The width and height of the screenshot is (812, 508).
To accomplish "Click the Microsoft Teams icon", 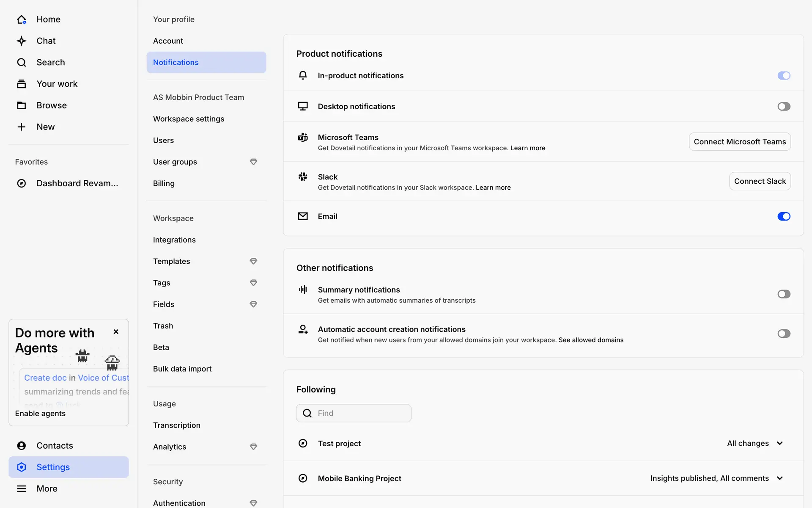I will tap(303, 137).
